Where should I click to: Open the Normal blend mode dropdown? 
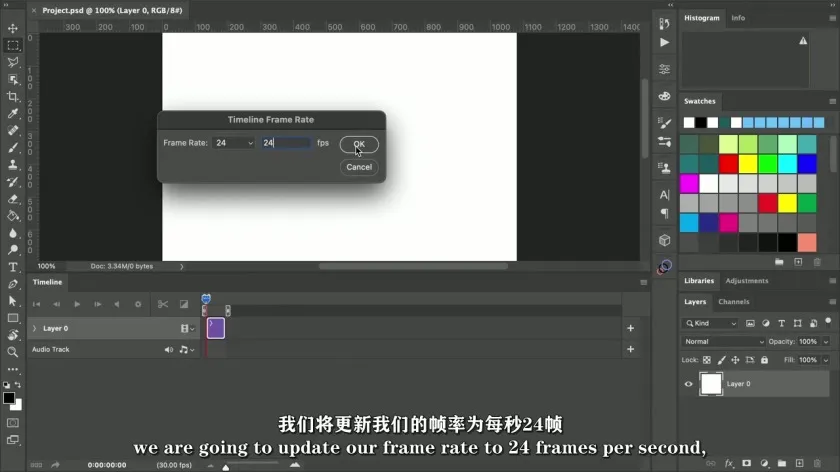coord(724,342)
